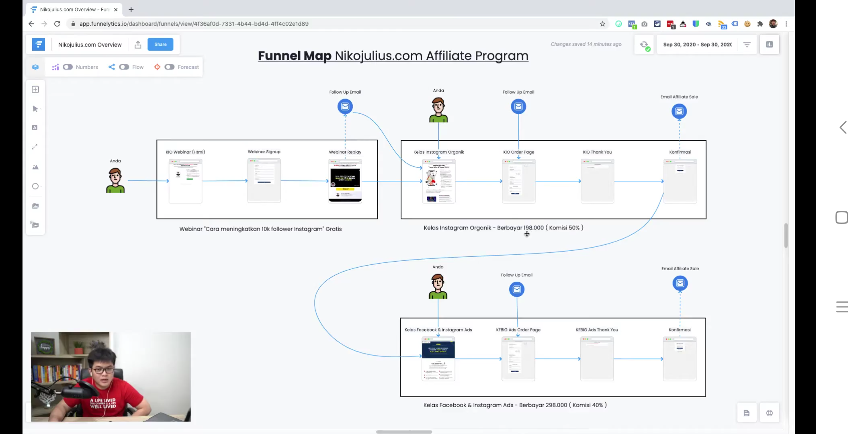Choose the line connector tool

click(35, 147)
